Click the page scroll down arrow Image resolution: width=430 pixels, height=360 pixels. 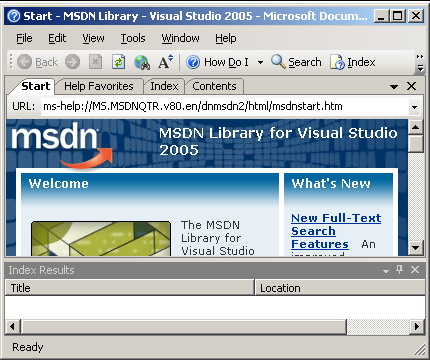(x=416, y=248)
